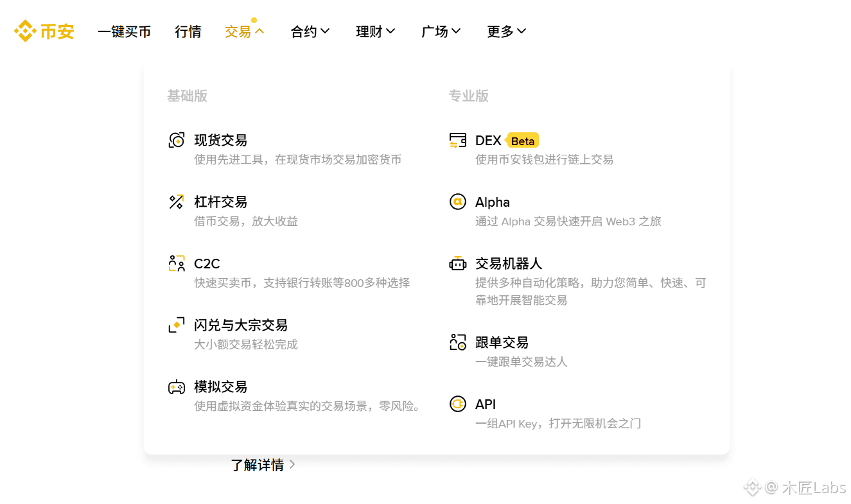
Task: Open the 更多 dropdown menu
Action: click(507, 31)
